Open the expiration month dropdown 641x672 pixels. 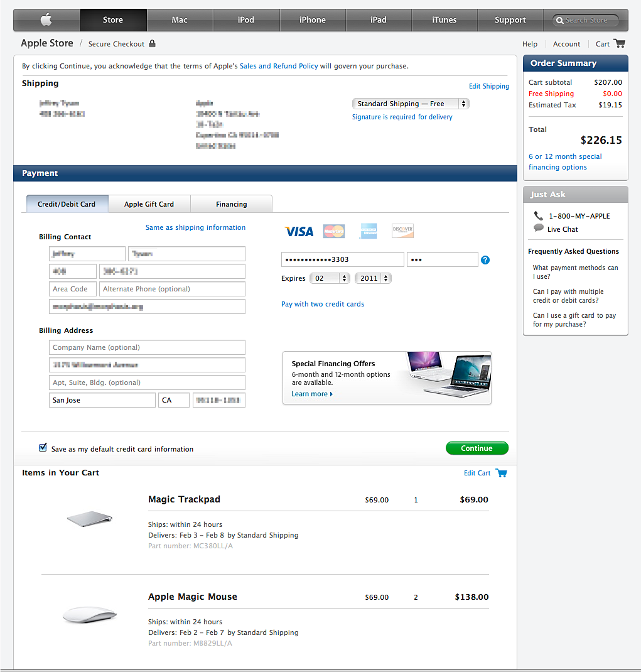coord(330,278)
